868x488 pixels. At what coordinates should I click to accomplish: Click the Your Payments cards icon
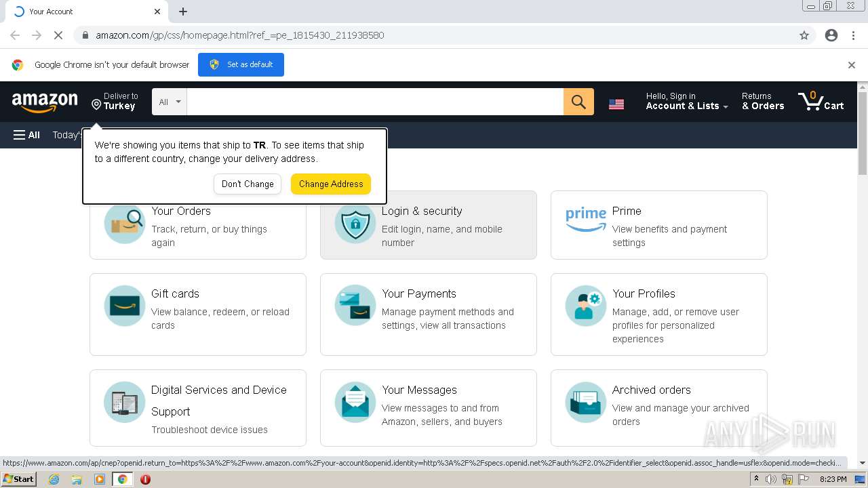click(x=355, y=306)
